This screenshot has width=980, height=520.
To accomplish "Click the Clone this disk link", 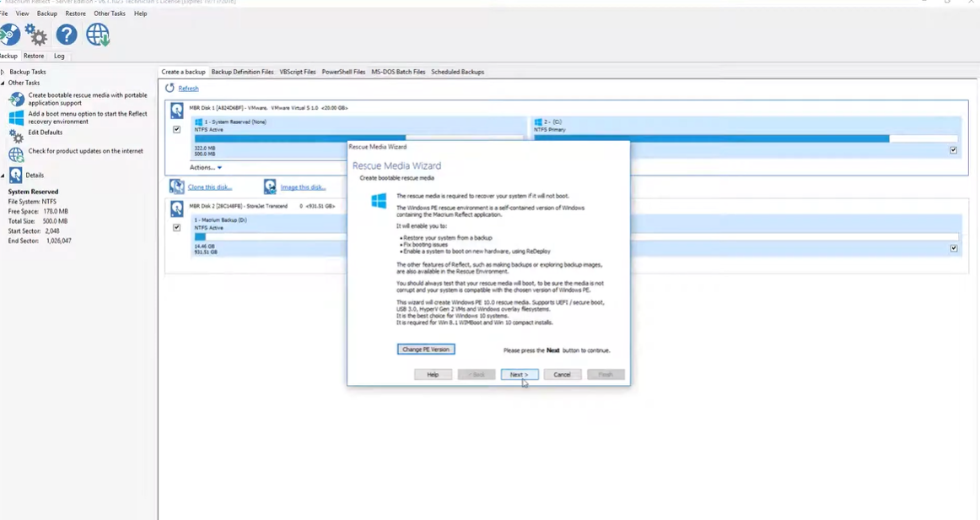I will point(209,187).
